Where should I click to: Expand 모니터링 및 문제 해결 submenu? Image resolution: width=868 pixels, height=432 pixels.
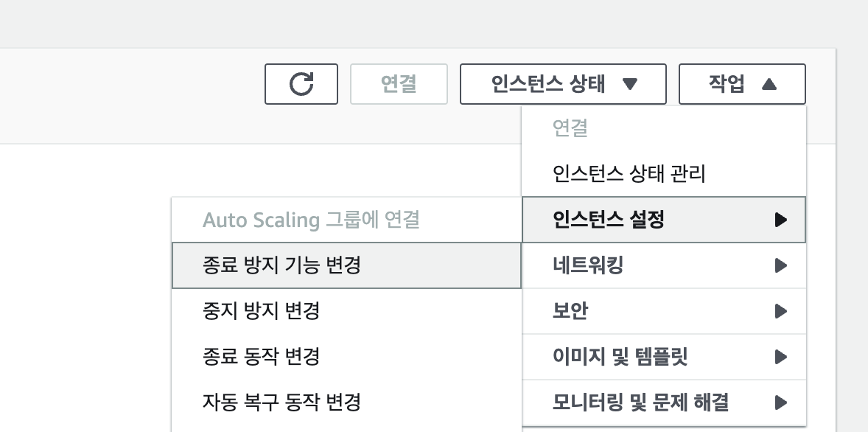pos(664,403)
